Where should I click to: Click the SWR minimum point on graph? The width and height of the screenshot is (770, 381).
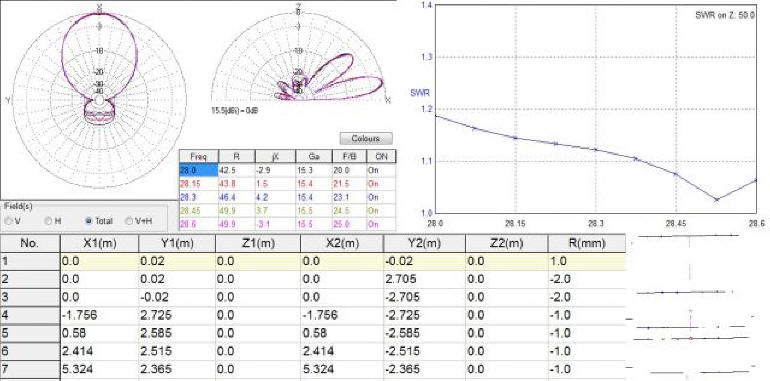coord(716,199)
